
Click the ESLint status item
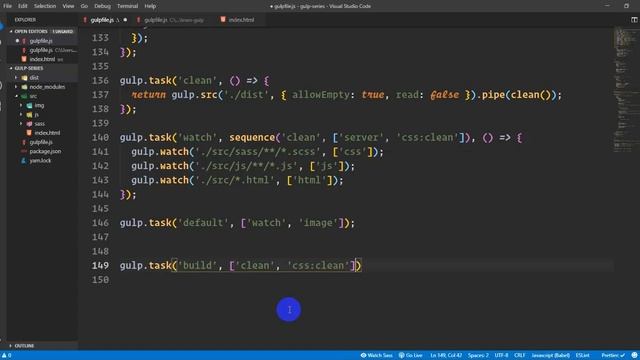pos(582,356)
